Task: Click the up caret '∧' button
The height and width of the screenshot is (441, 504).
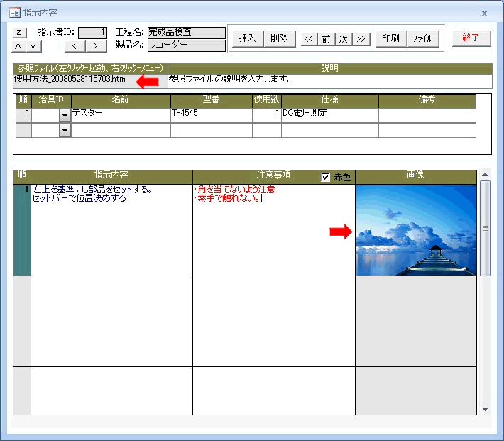Action: pyautogui.click(x=19, y=46)
